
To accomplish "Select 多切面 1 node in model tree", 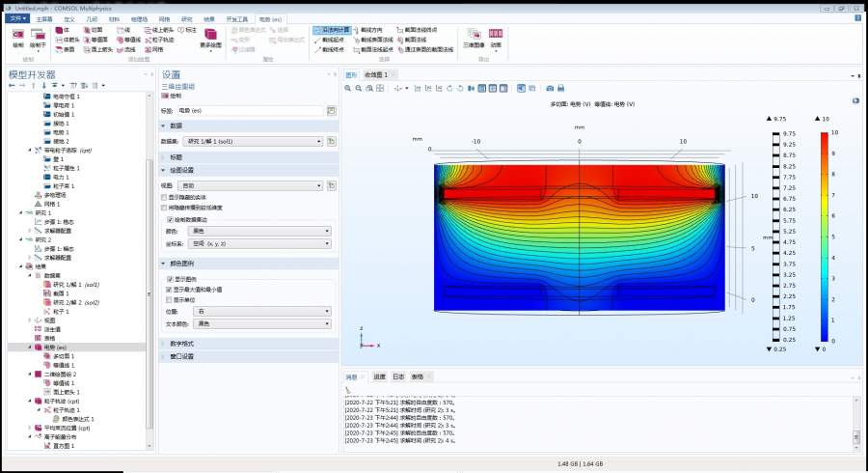I will (64, 355).
